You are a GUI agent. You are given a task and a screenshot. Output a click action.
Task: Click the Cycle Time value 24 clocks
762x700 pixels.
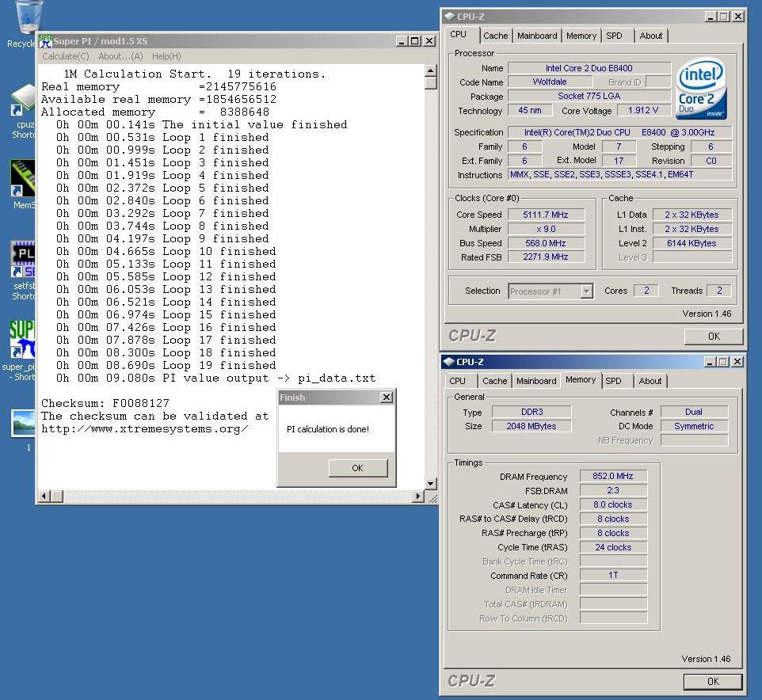coord(613,547)
